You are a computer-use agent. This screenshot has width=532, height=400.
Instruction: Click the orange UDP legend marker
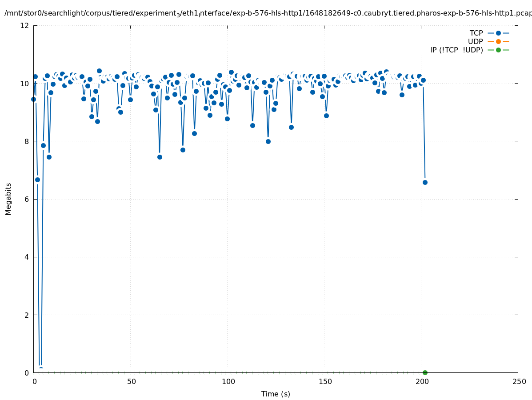coord(498,41)
